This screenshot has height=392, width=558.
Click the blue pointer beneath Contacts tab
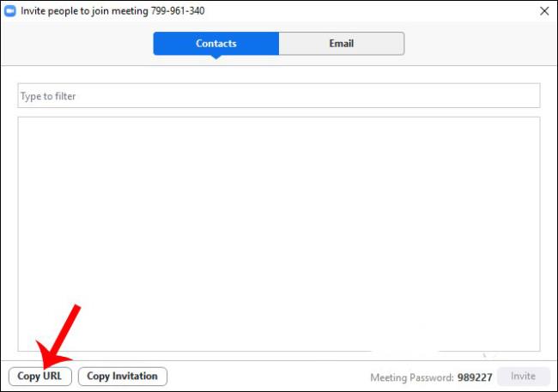(216, 57)
